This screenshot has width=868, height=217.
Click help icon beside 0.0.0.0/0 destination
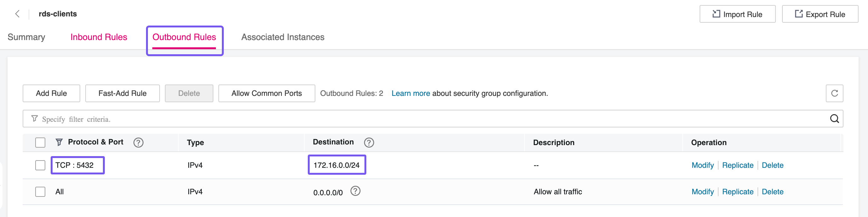[355, 191]
